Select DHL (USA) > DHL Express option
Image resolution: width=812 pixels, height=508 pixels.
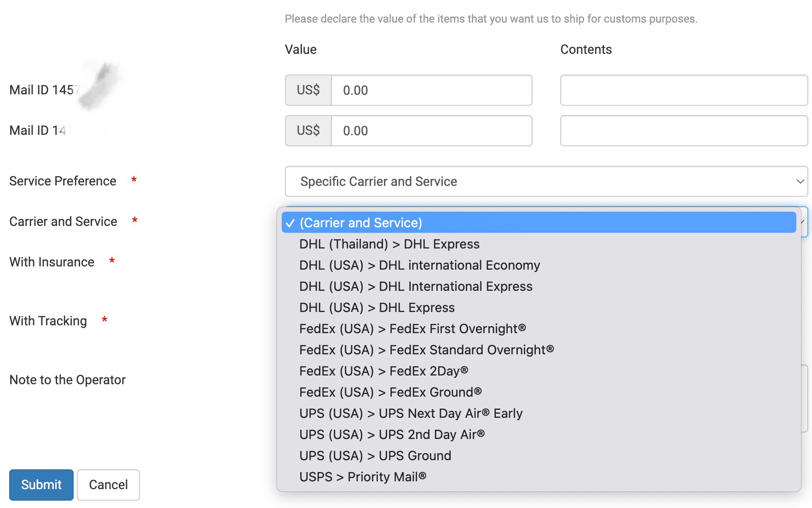[x=539, y=307]
